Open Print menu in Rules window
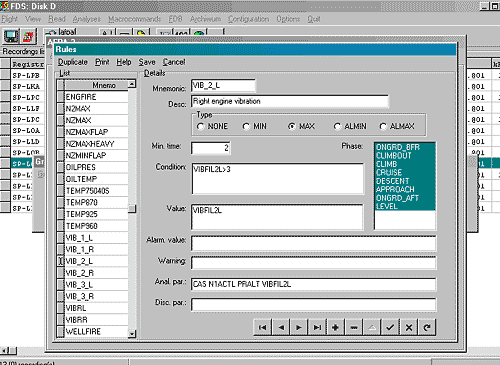 coord(102,62)
